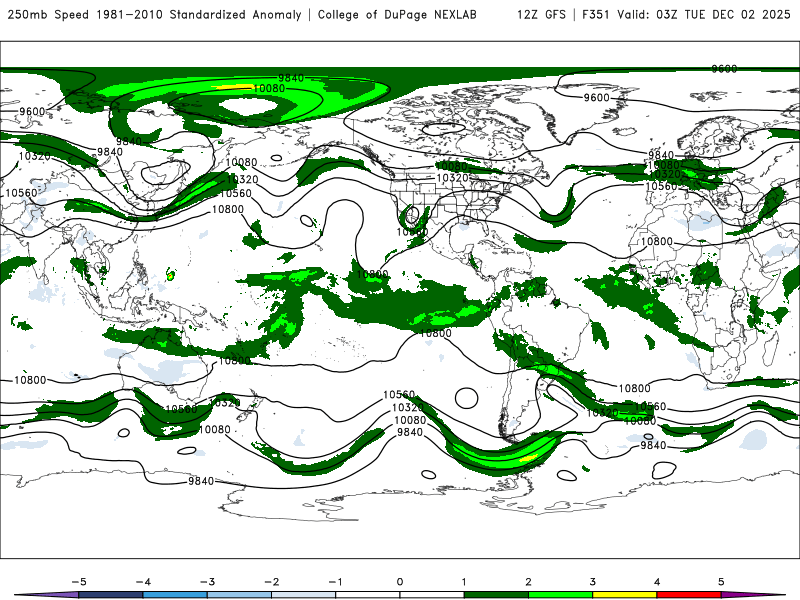
Task: Click the small cyclone spot east of the Philippines
Action: 170,276
